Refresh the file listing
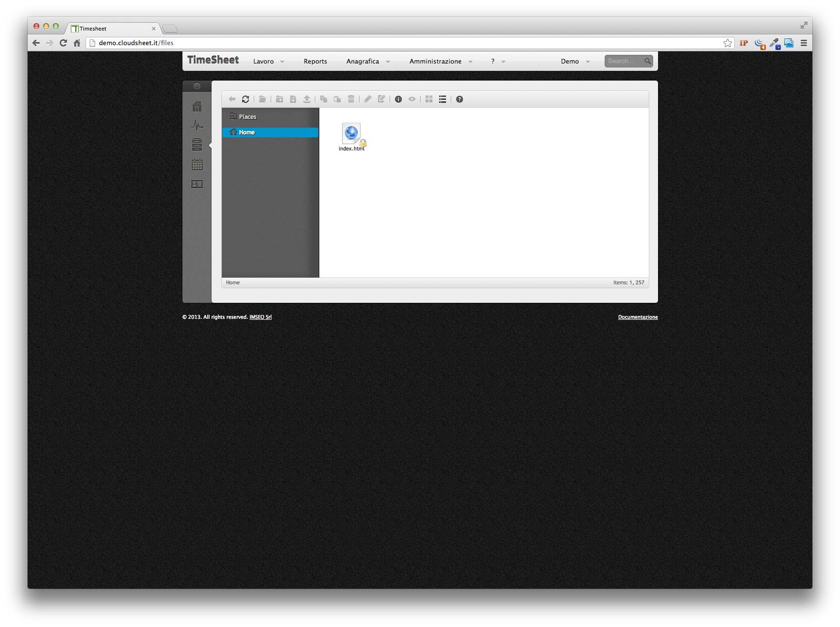Image resolution: width=840 pixels, height=627 pixels. (246, 99)
